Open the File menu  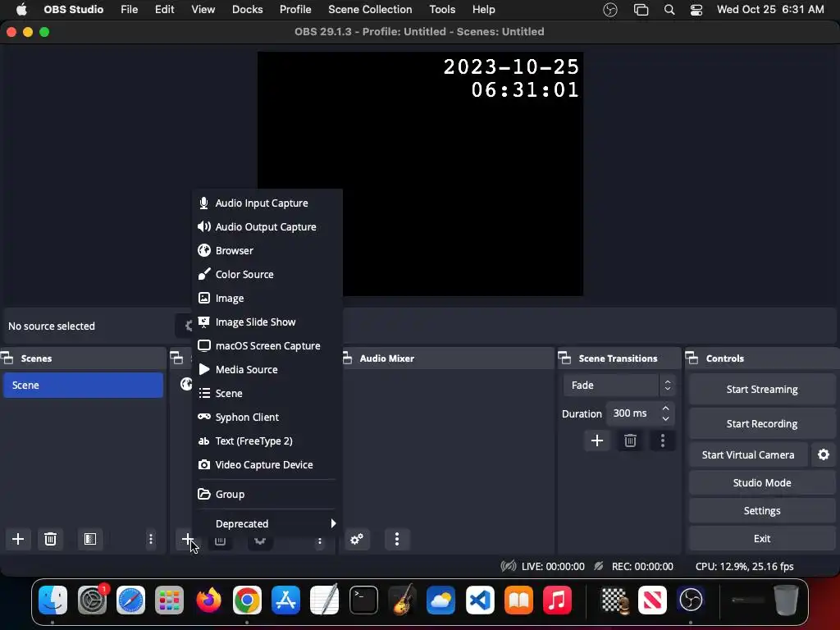pos(129,10)
